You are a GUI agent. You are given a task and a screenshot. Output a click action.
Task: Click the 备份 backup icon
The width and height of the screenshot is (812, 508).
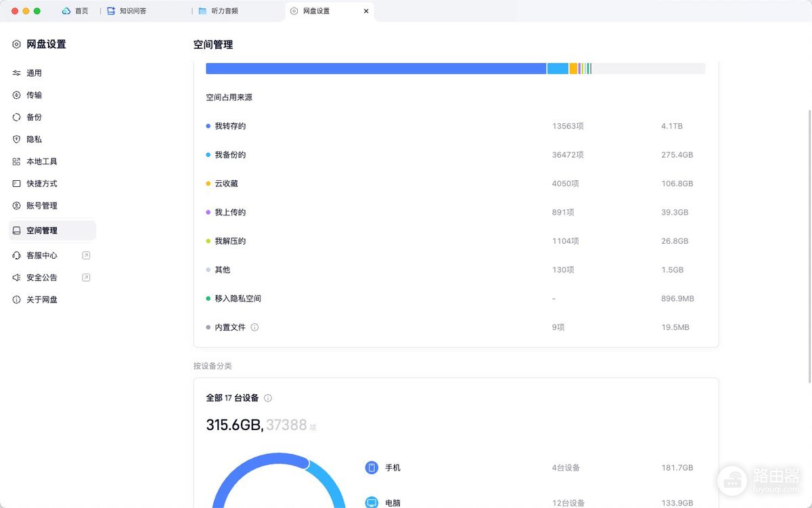tap(16, 117)
